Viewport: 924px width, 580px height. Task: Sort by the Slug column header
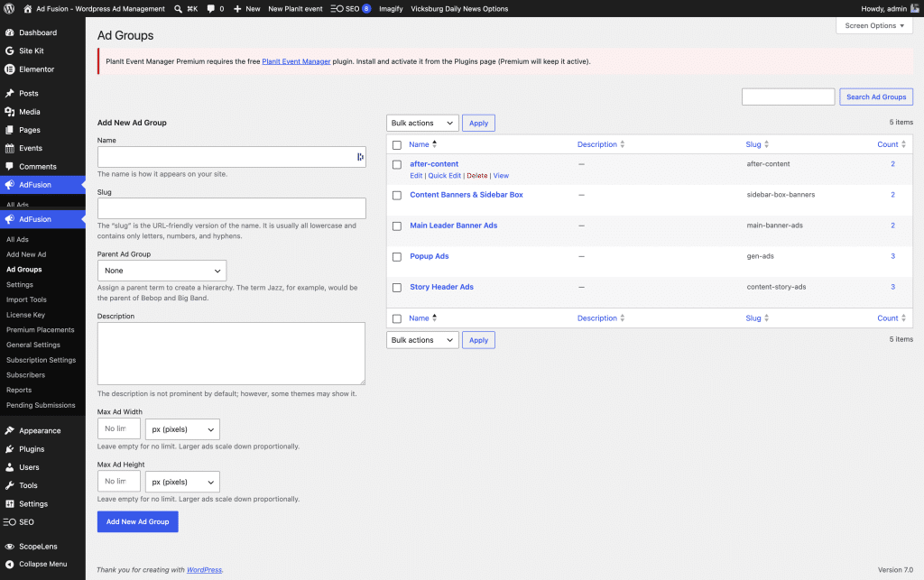tap(757, 144)
